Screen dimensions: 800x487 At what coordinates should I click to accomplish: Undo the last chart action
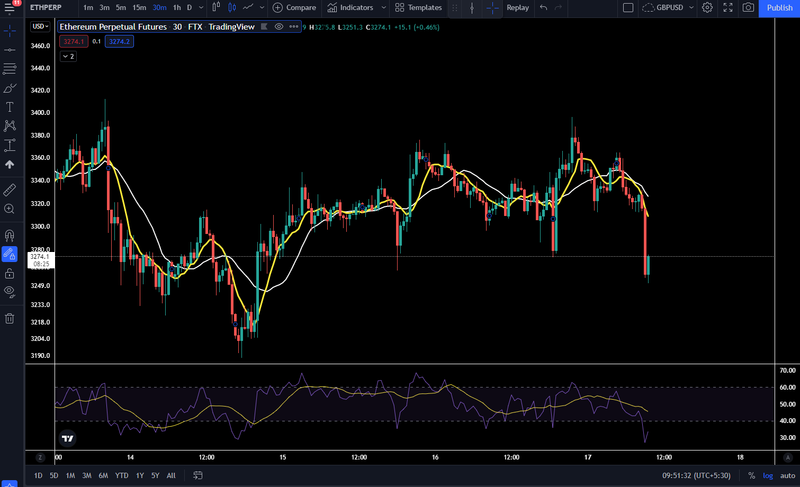(543, 8)
